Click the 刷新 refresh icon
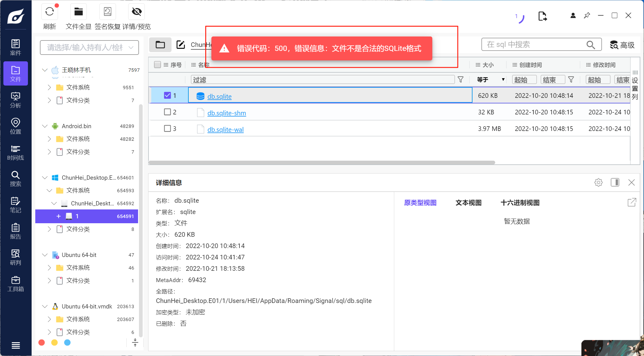Viewport: 644px width, 356px height. (x=49, y=12)
